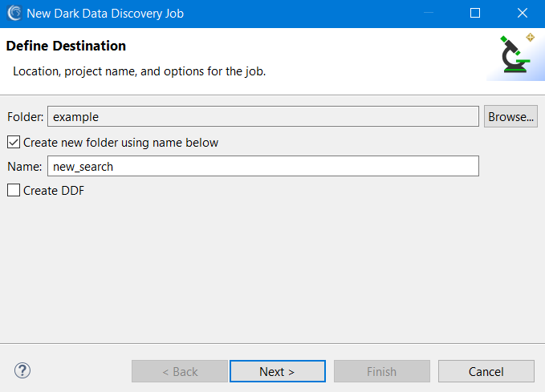Maximize the New Dark Data Discovery Job dialog

point(475,13)
